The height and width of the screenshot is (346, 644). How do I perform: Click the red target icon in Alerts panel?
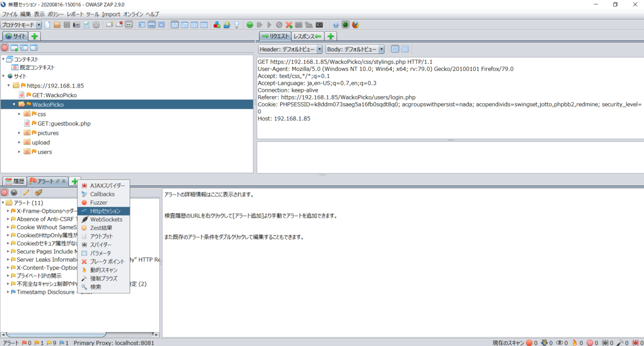pos(5,192)
